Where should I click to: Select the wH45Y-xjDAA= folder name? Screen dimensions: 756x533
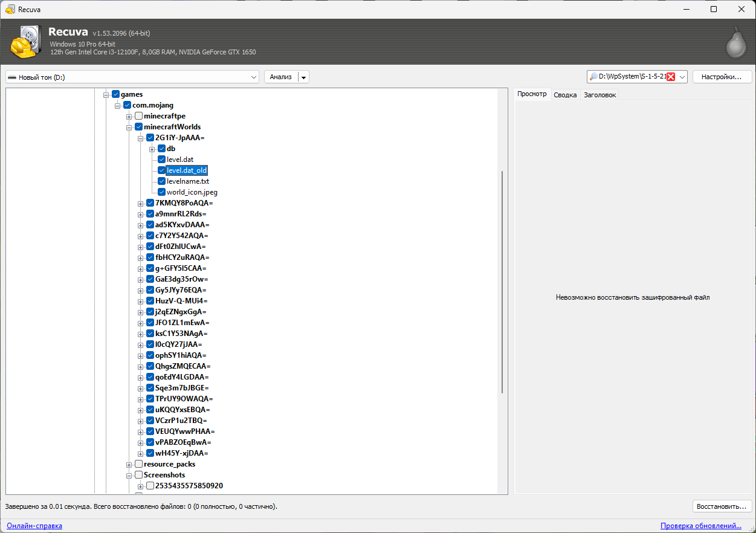(x=181, y=453)
